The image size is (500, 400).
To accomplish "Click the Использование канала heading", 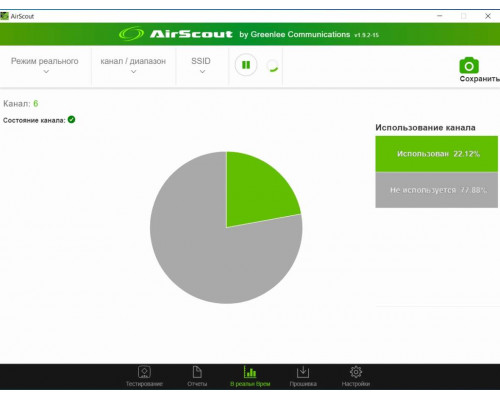I will pyautogui.click(x=425, y=127).
